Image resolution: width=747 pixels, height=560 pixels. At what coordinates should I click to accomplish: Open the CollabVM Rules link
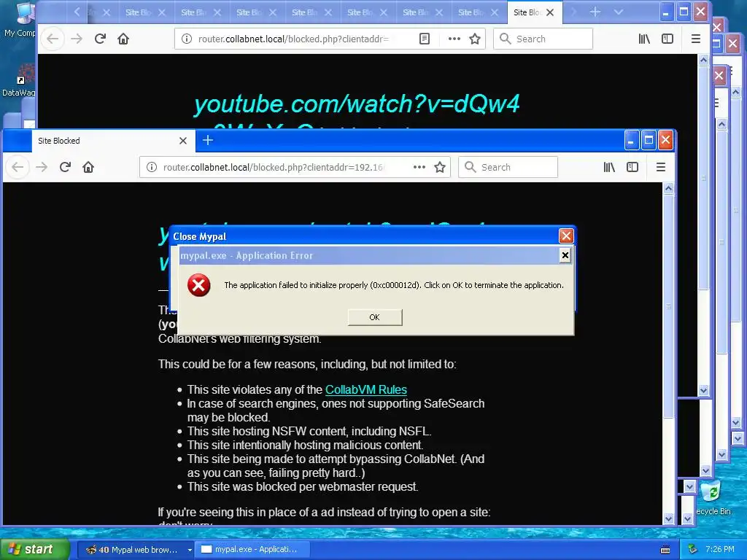click(x=366, y=389)
